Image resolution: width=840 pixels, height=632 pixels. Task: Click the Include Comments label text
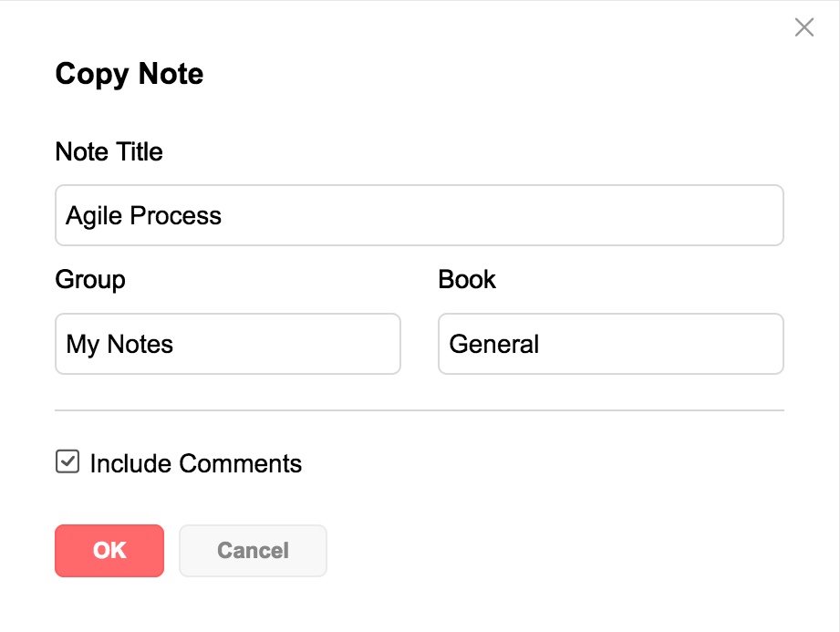tap(195, 463)
